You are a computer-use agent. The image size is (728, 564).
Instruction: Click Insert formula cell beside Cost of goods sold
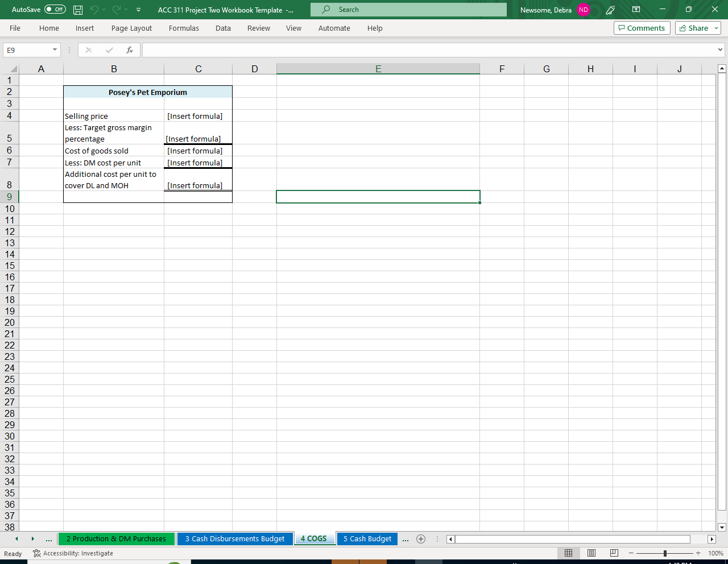tap(198, 151)
